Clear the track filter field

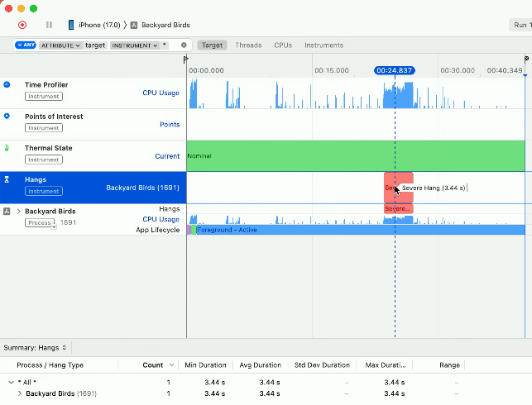184,45
